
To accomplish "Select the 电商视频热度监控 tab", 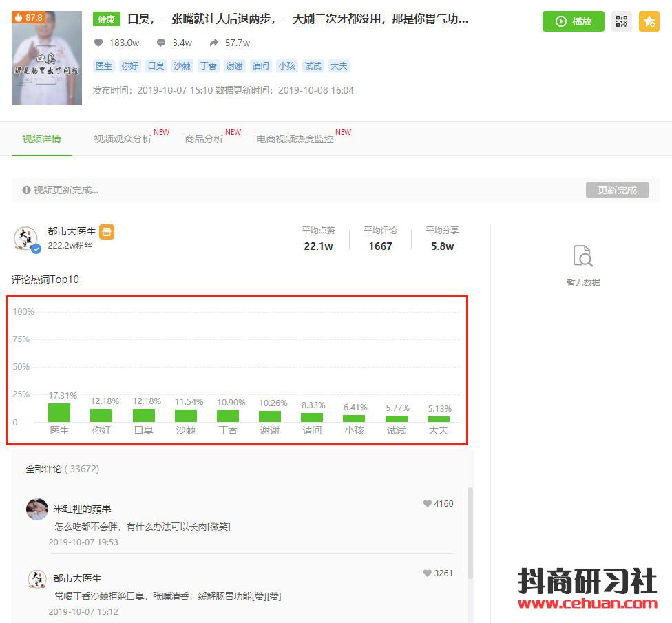I will (x=295, y=139).
